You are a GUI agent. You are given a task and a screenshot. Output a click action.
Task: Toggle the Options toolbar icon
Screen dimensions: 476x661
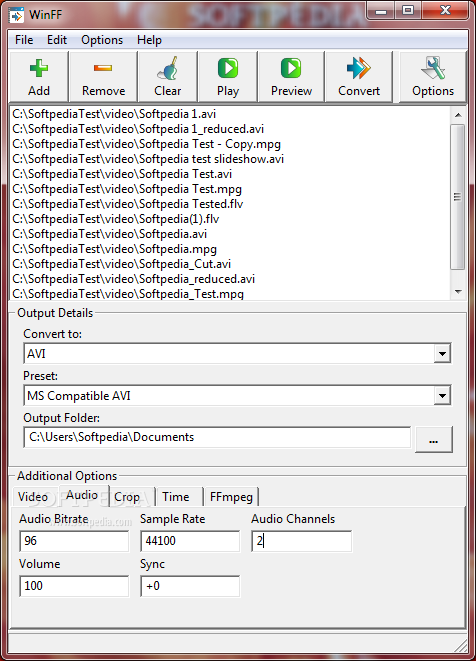coord(433,76)
